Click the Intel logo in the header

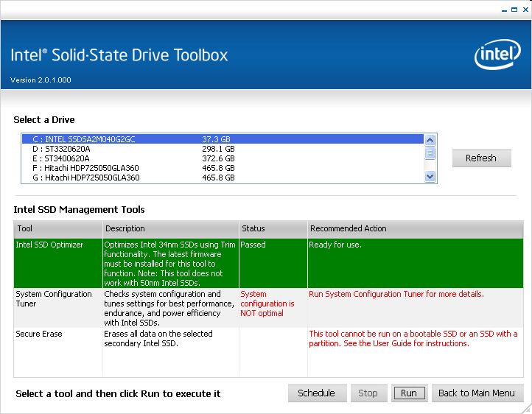click(497, 55)
